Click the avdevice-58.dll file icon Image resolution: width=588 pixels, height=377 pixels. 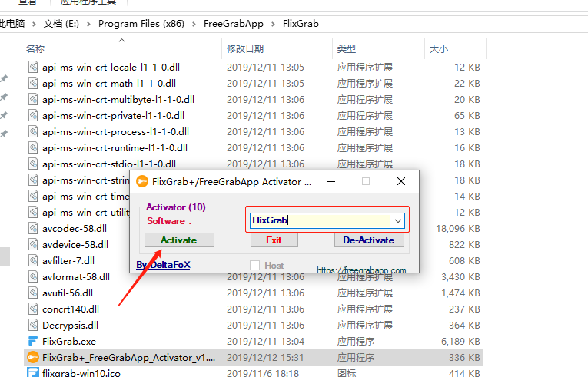[x=33, y=244]
